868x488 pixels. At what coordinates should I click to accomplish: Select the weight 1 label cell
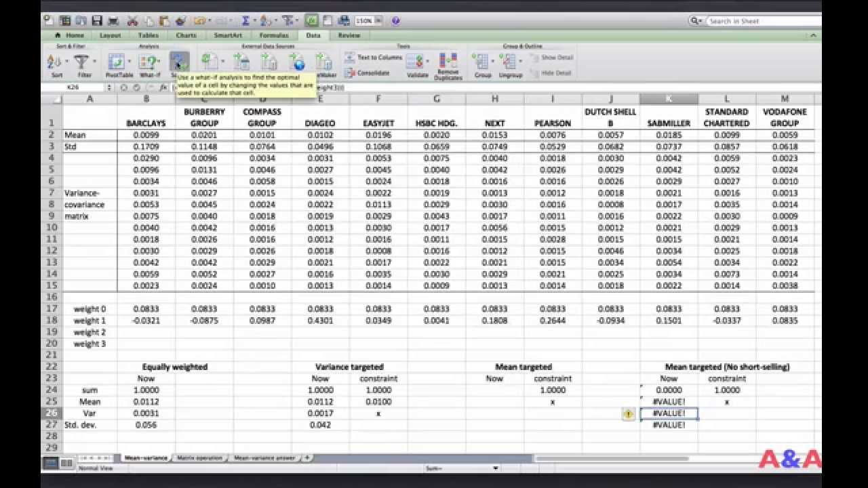(x=90, y=321)
